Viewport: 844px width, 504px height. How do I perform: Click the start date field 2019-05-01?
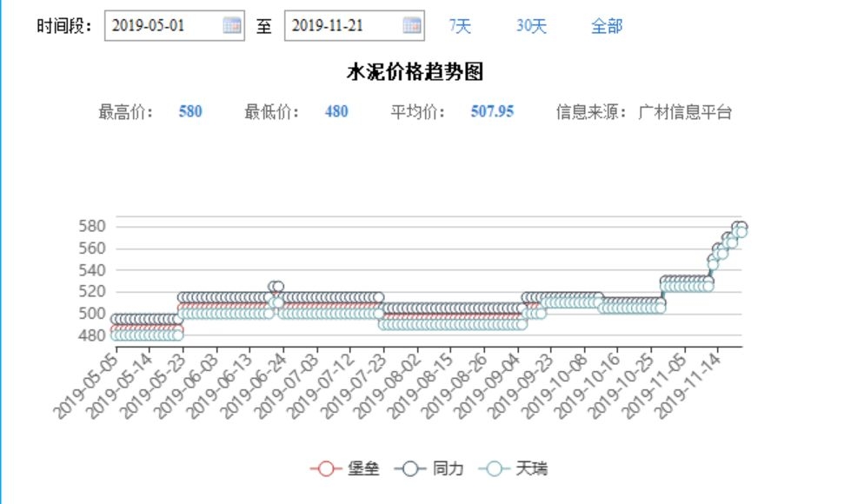point(175,25)
